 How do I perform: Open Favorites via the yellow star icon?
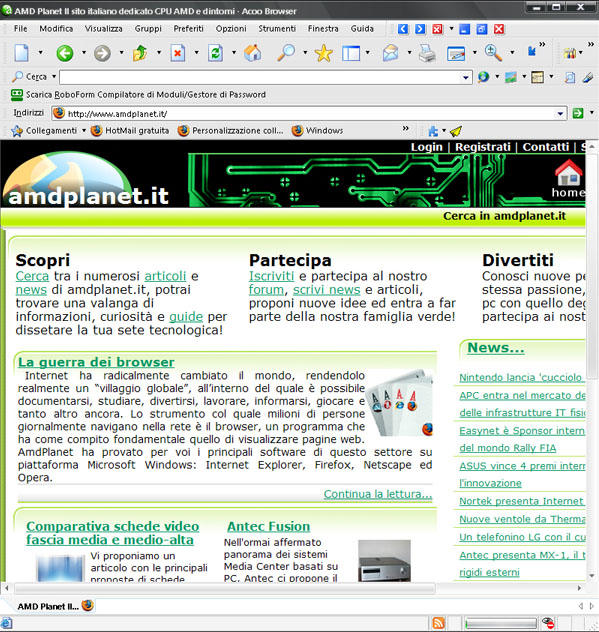pos(323,53)
